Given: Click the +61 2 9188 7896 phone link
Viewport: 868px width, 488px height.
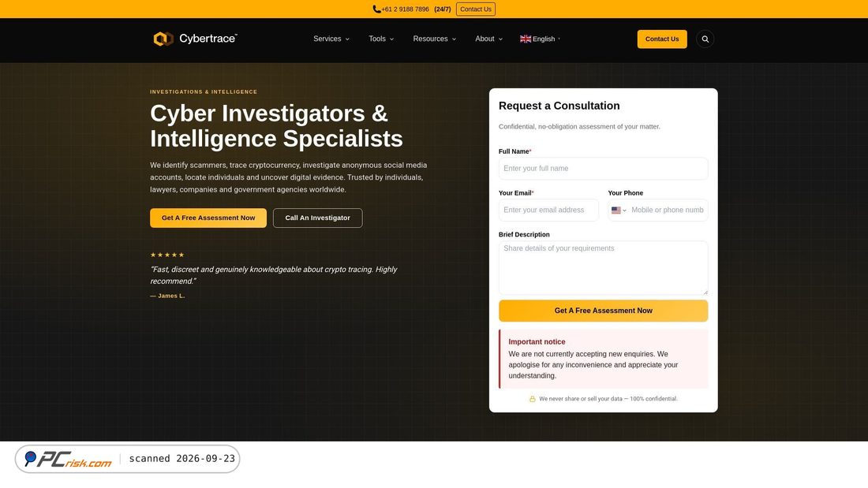Looking at the screenshot, I should point(405,9).
